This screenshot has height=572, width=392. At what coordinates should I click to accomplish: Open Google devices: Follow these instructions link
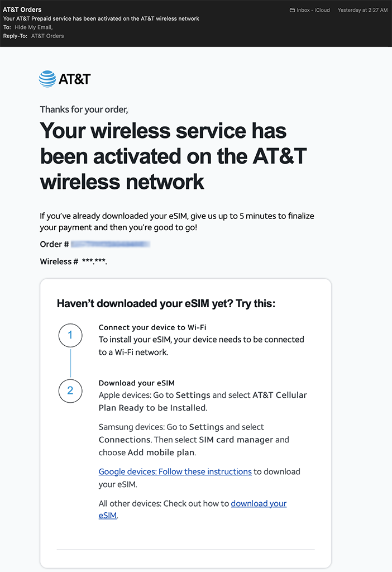pyautogui.click(x=175, y=471)
